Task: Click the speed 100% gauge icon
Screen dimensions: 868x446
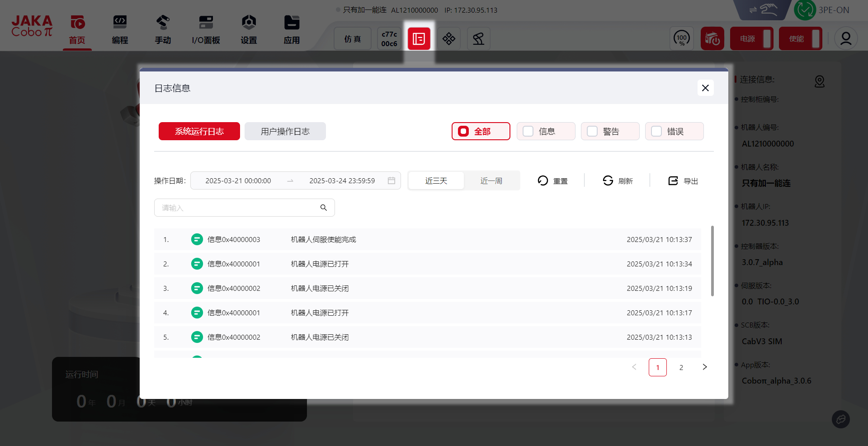Action: click(681, 39)
